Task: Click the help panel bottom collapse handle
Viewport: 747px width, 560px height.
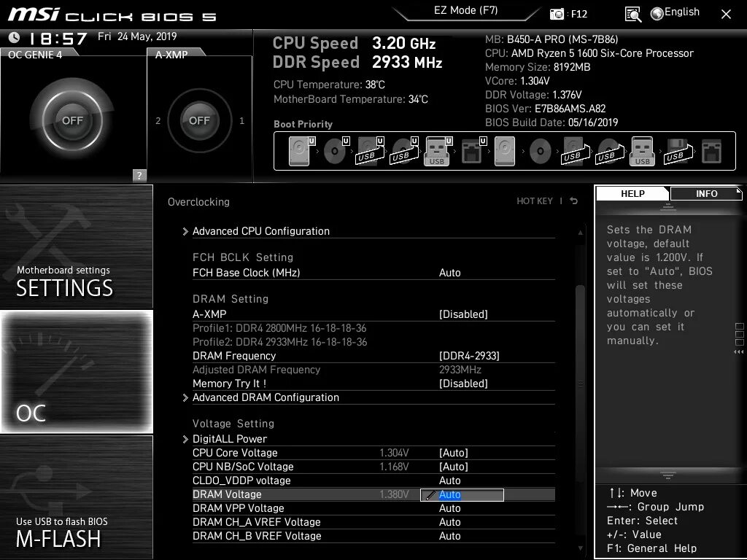Action: pyautogui.click(x=668, y=475)
